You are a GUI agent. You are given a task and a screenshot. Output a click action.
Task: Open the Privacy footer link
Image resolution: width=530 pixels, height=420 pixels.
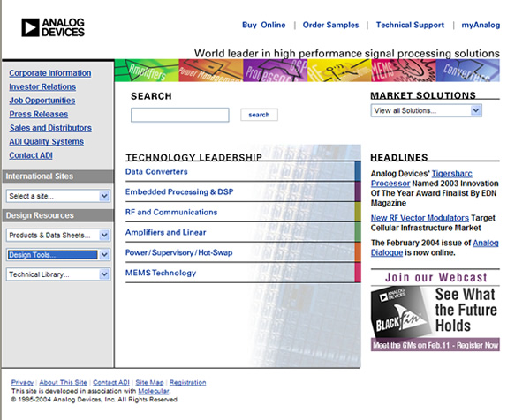point(22,383)
